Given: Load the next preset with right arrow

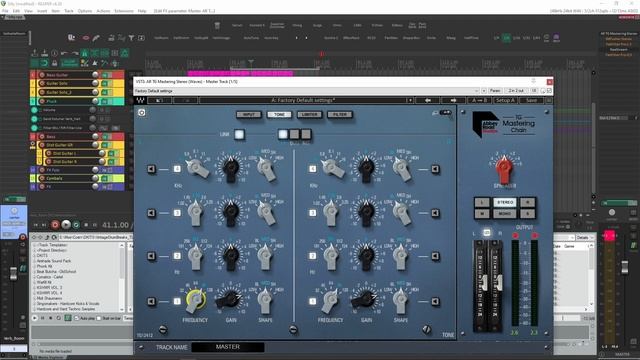Looking at the screenshot, I should point(453,100).
